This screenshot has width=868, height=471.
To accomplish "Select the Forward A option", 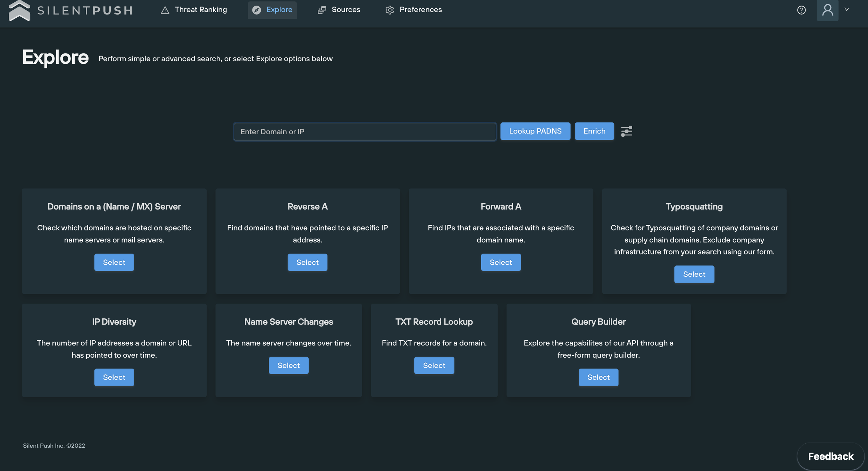I will tap(501, 262).
